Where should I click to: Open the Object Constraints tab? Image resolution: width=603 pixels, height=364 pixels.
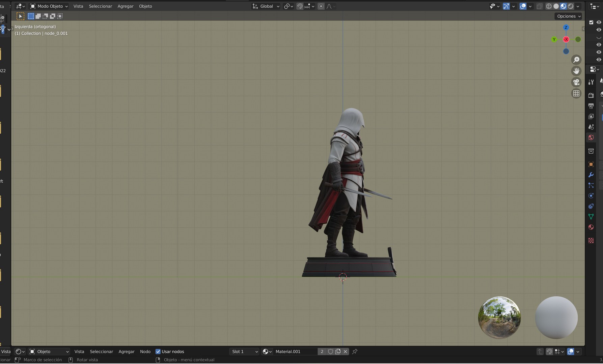(591, 206)
